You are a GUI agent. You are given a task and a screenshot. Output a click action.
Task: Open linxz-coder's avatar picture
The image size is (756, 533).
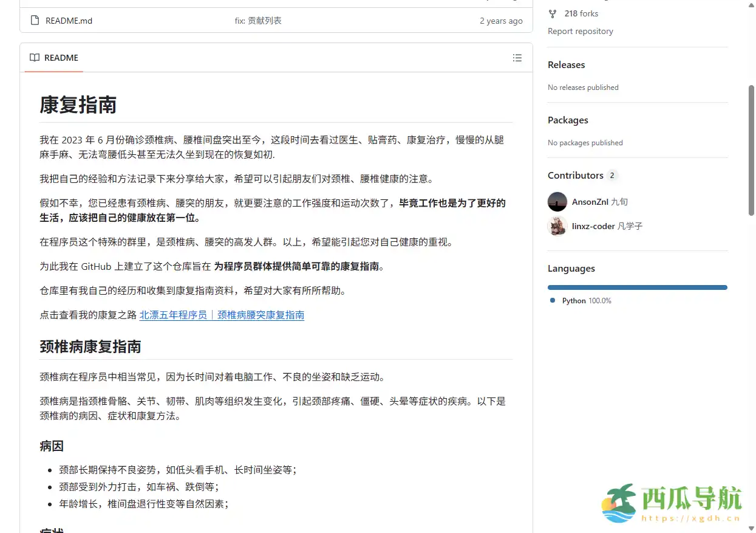pos(557,225)
